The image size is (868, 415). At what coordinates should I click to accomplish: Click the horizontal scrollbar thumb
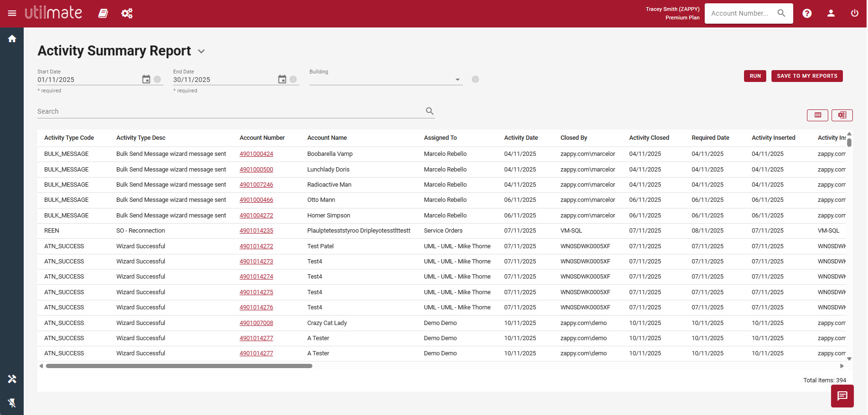point(179,366)
